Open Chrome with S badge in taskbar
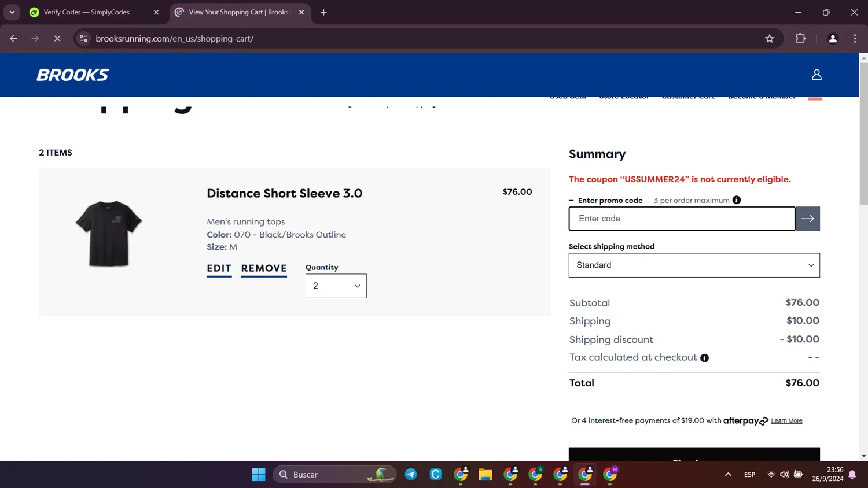Viewport: 868px width, 488px height. [x=536, y=475]
